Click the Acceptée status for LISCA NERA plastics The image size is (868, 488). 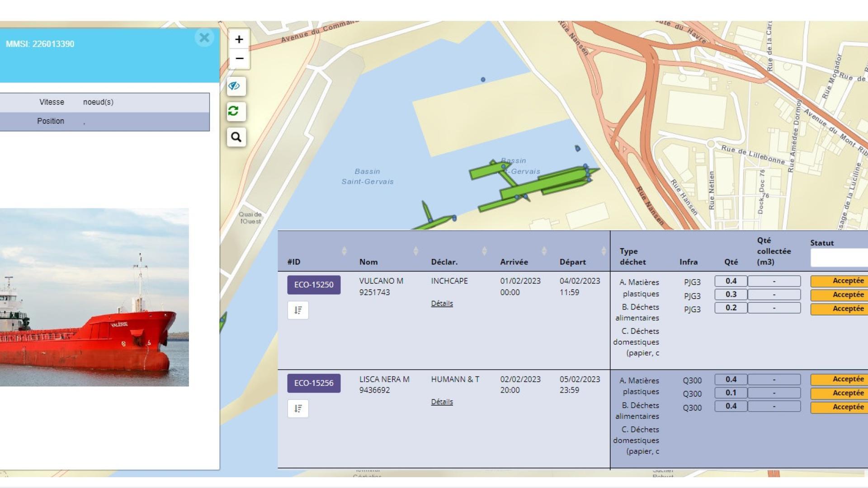[x=849, y=380]
